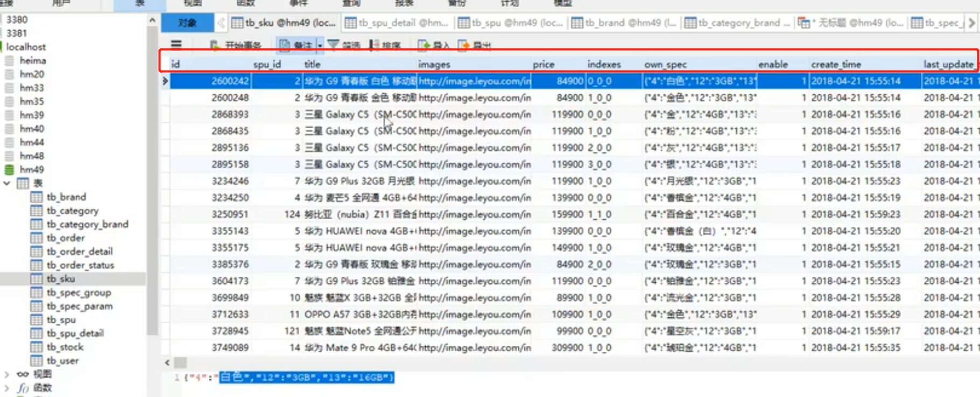Viewport: 980px width, 397px height.
Task: Expand the 视图 views node
Action: pyautogui.click(x=7, y=374)
